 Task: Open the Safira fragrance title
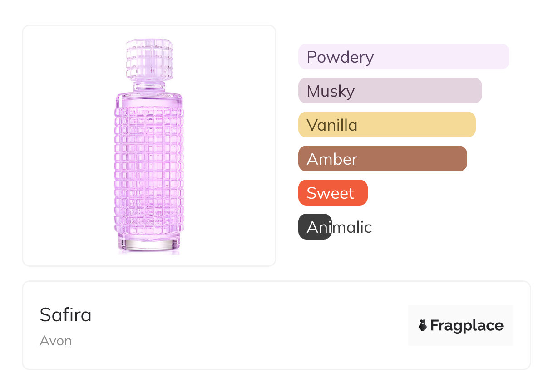click(x=66, y=315)
